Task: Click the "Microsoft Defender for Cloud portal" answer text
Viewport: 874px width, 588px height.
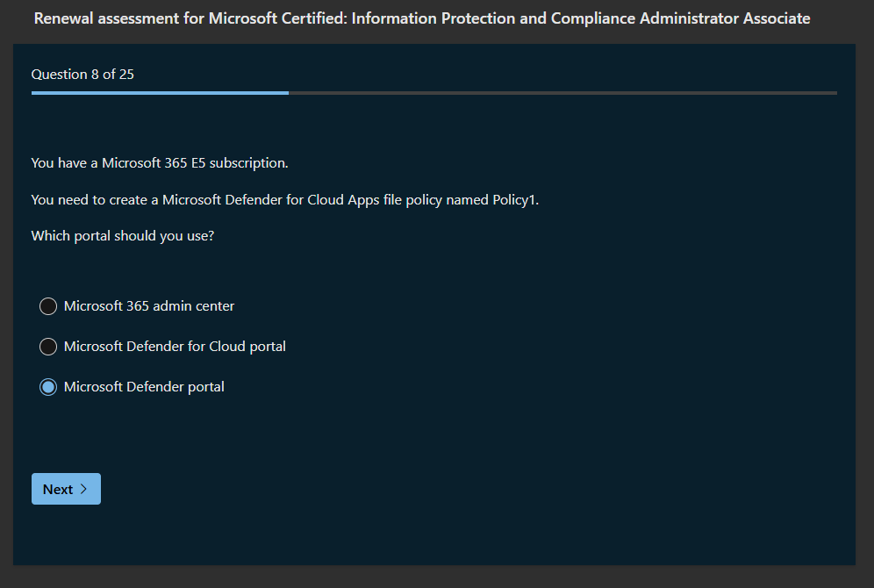Action: pyautogui.click(x=175, y=347)
